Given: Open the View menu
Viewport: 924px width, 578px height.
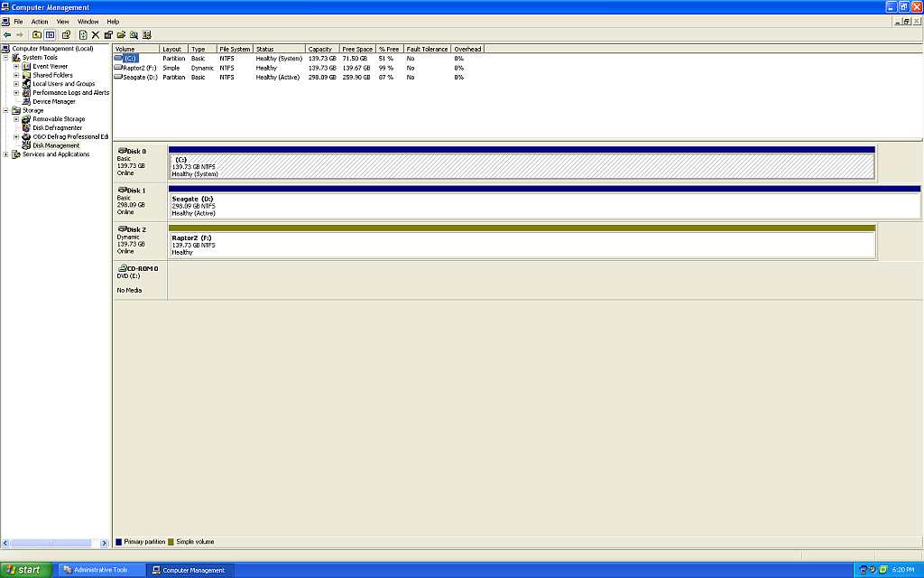Looking at the screenshot, I should point(62,22).
